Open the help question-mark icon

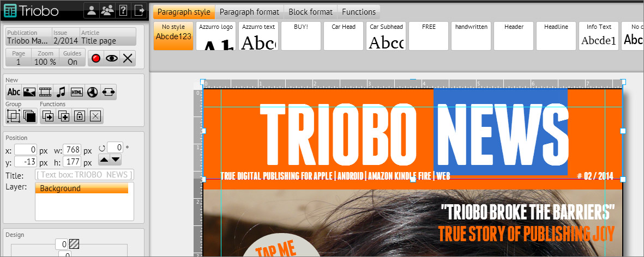123,10
